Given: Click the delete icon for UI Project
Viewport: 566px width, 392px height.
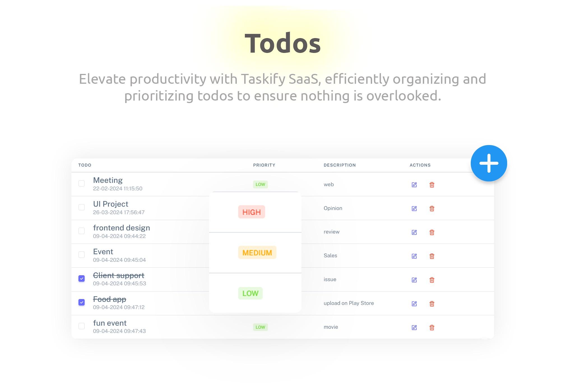Looking at the screenshot, I should click(432, 208).
